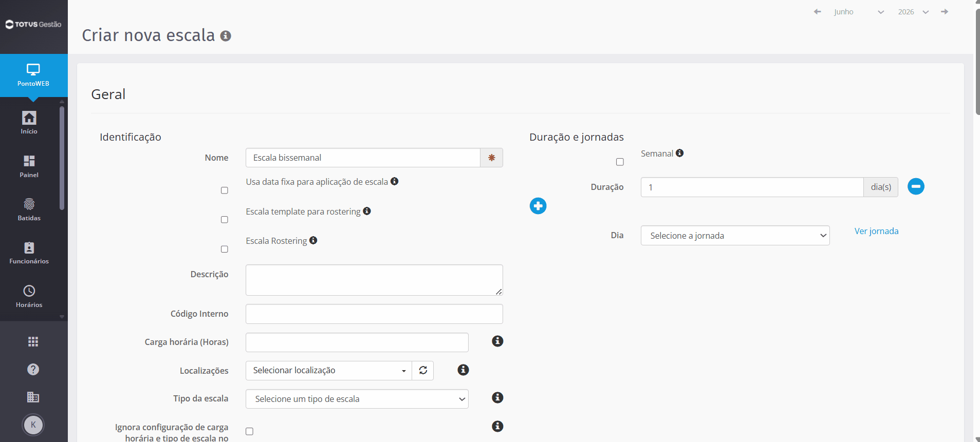Click the TOTVS Gestão logo

click(x=33, y=24)
